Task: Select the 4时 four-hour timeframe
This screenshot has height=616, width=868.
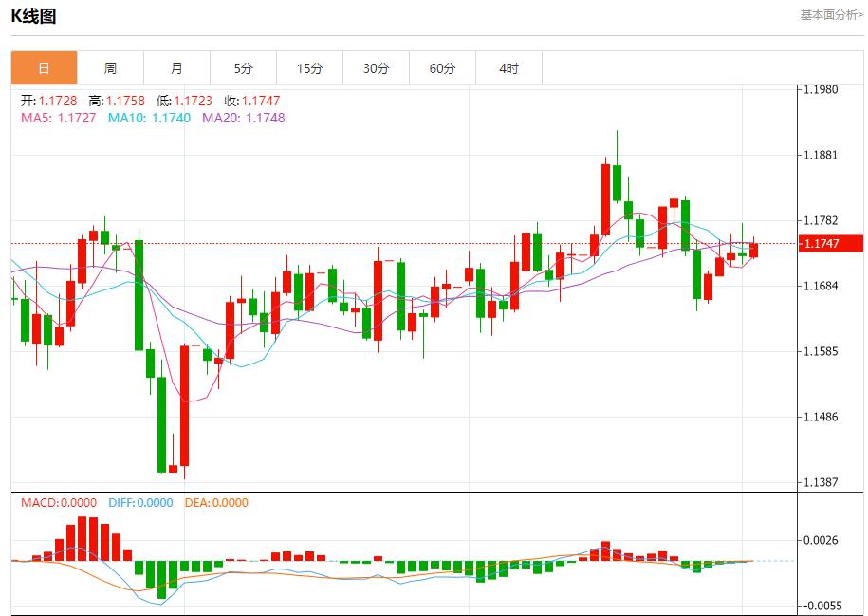Action: coord(508,67)
